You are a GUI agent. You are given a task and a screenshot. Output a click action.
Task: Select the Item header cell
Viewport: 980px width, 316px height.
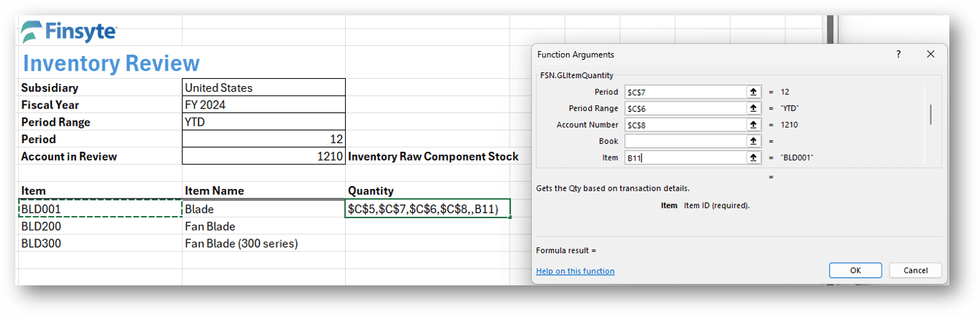pos(101,190)
